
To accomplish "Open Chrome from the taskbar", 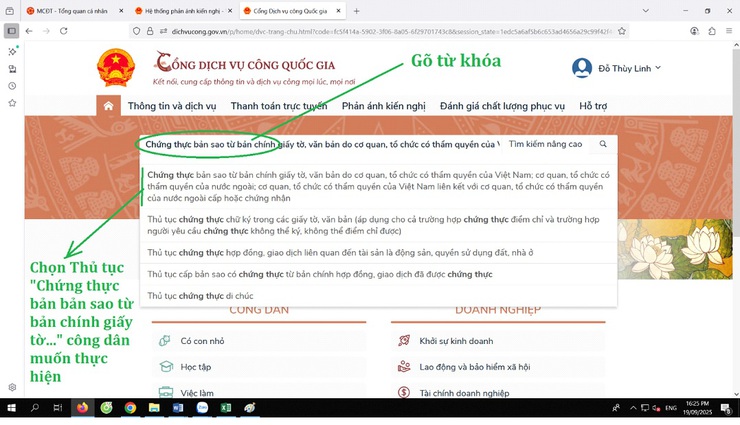I will tap(130, 408).
